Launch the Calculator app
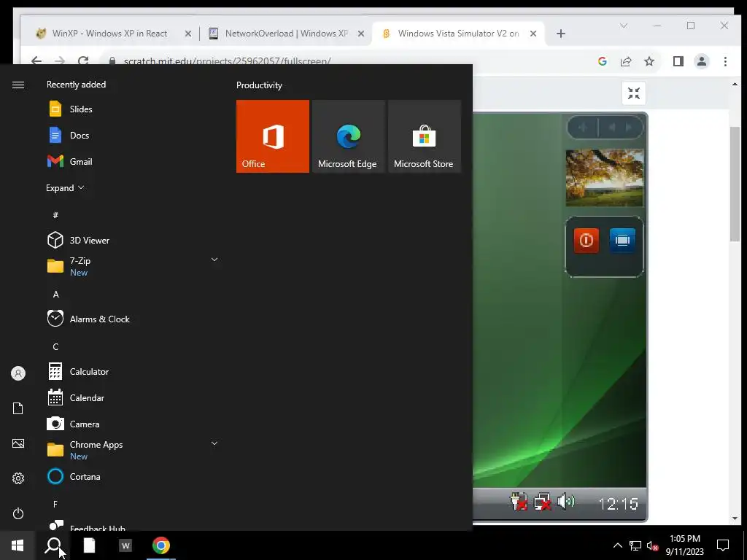 [x=133, y=371]
